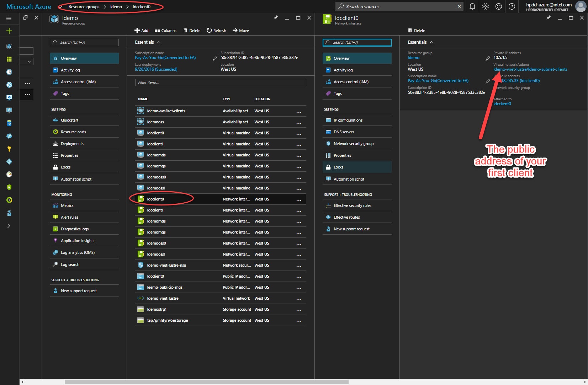The width and height of the screenshot is (588, 385).
Task: Open Diagnostics logs item
Action: (84, 229)
